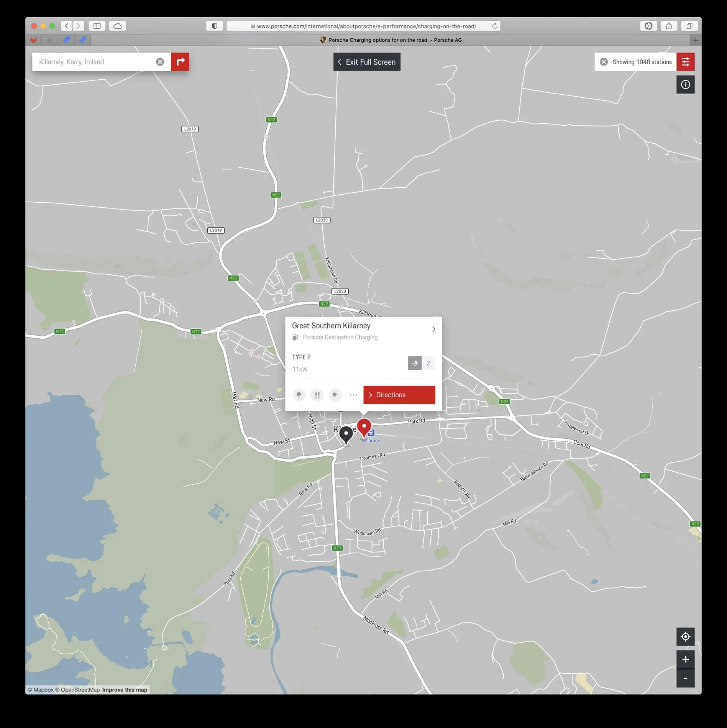Click the 'Park Rd' road label
727x728 pixels.
[x=416, y=421]
